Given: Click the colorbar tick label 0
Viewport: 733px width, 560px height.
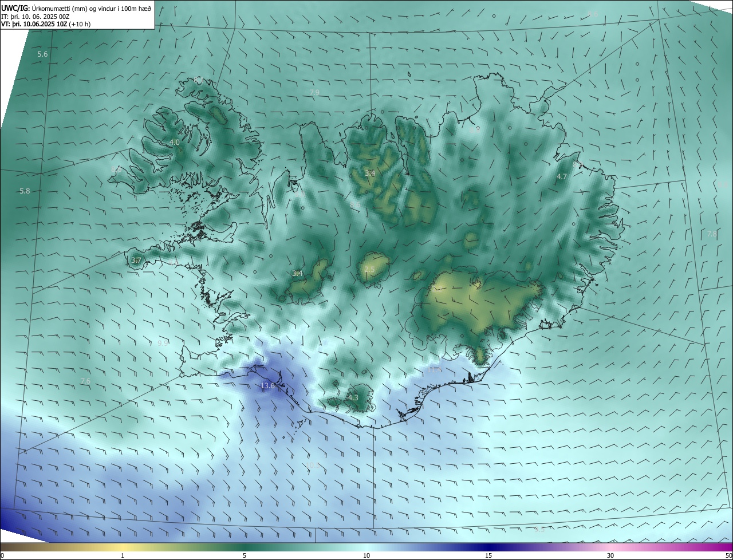Looking at the screenshot, I should pos(2,555).
